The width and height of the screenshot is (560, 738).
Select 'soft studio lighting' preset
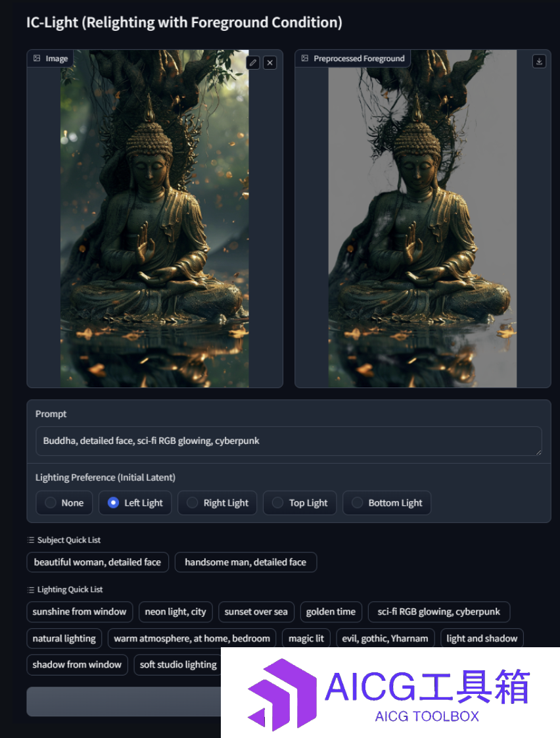point(178,664)
